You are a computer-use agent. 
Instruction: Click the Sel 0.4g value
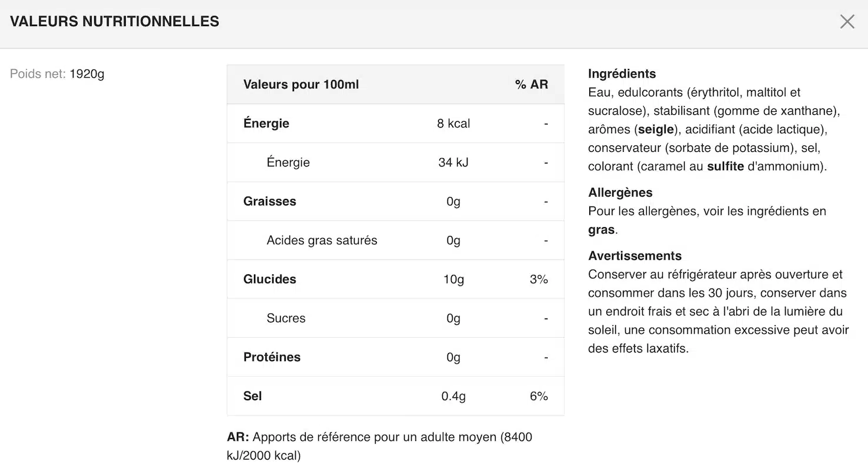pyautogui.click(x=453, y=396)
